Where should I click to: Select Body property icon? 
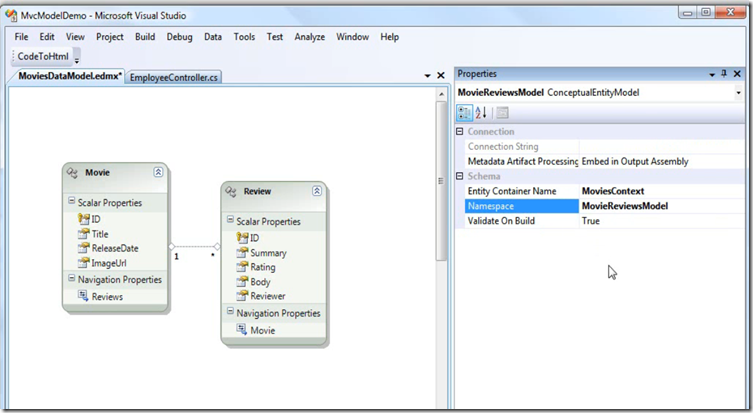point(242,281)
